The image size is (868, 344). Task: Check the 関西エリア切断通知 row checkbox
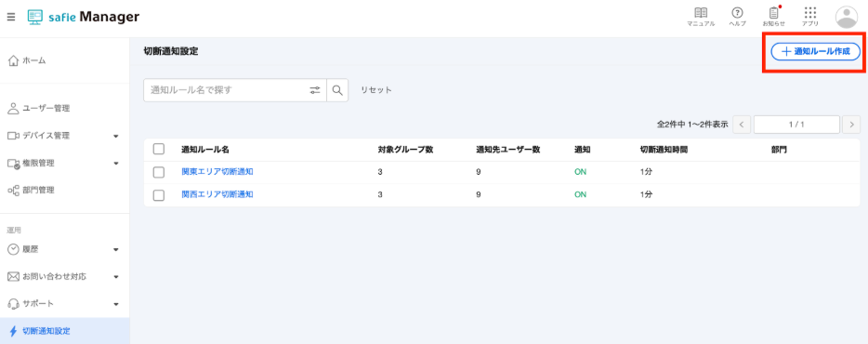coord(159,195)
